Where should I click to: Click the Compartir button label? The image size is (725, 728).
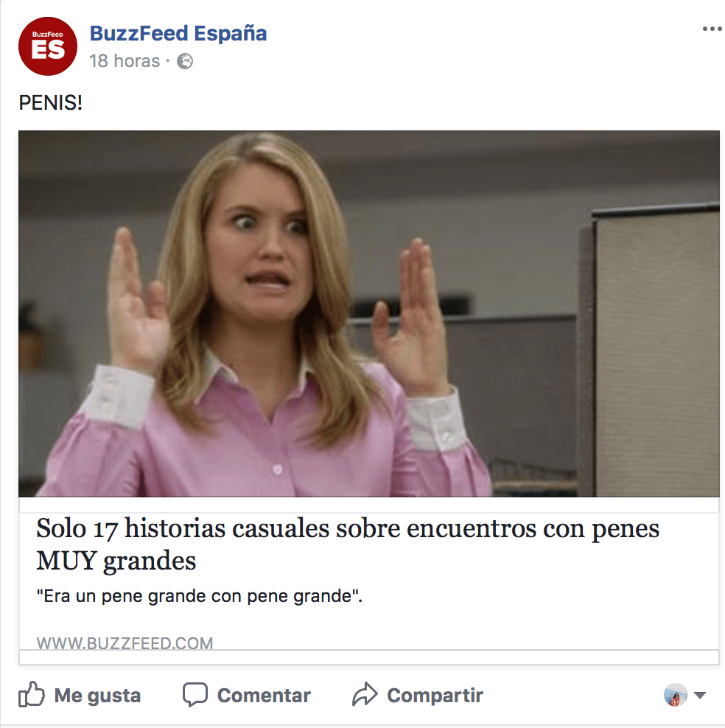click(435, 696)
